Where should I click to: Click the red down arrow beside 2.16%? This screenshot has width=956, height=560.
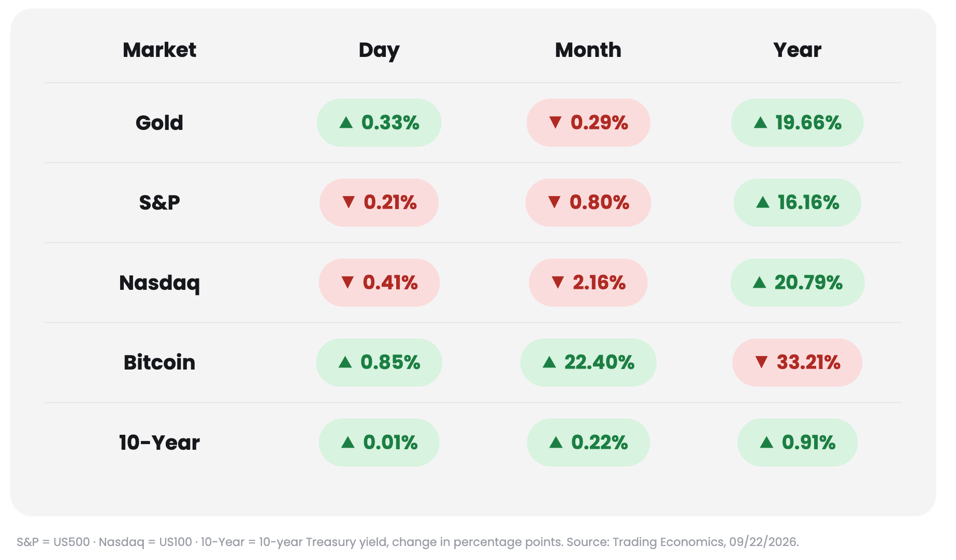557,283
